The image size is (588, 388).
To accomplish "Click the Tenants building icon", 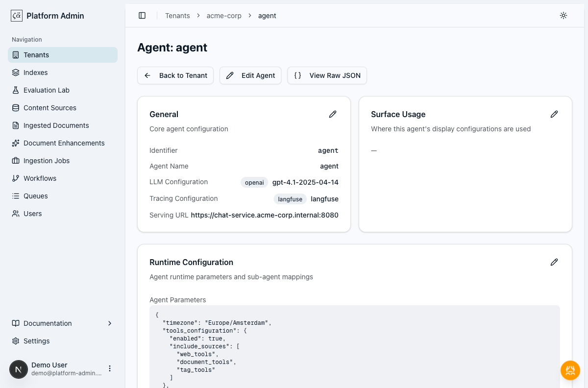I will point(16,55).
